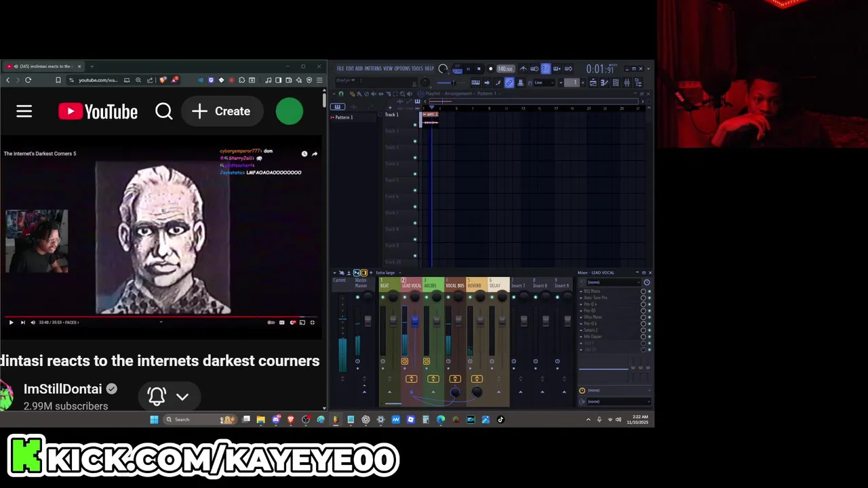868x488 pixels.
Task: Open the browser/plugin picker icon
Action: pyautogui.click(x=638, y=83)
